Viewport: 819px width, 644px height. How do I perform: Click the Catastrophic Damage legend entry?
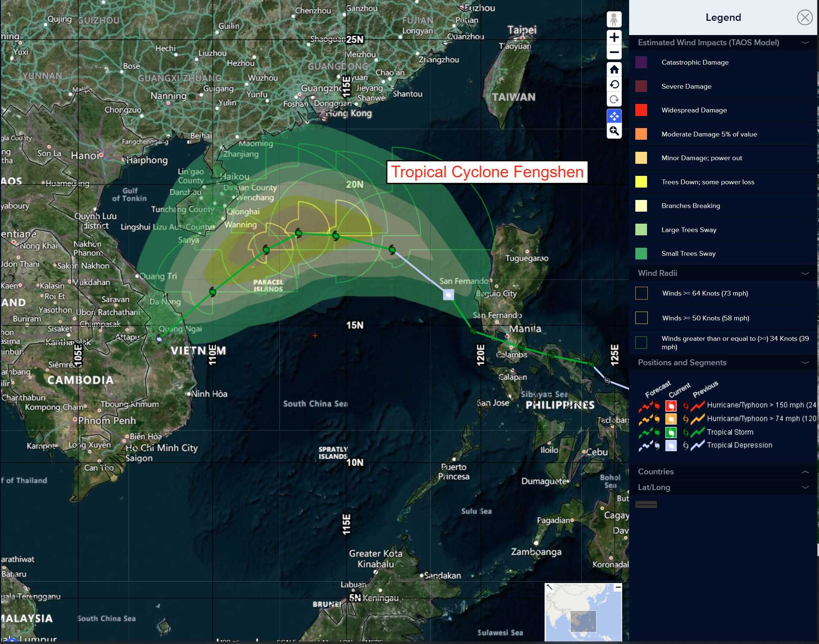tap(694, 63)
